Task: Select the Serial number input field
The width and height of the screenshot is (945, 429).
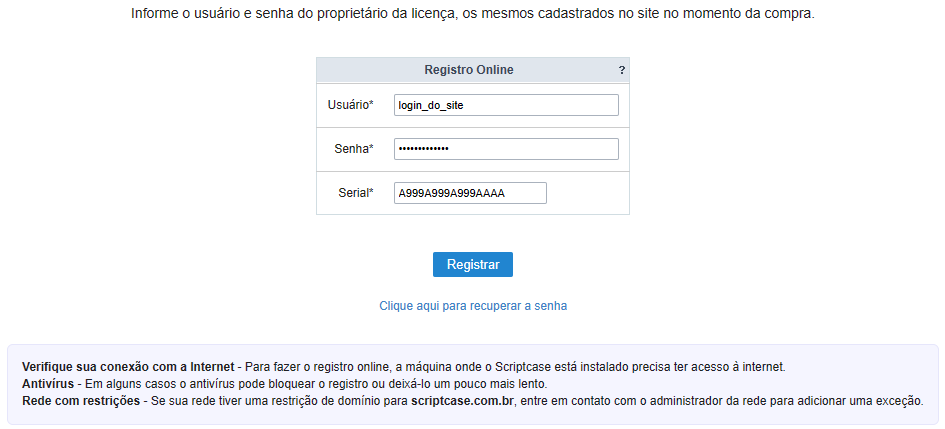Action: (x=470, y=193)
